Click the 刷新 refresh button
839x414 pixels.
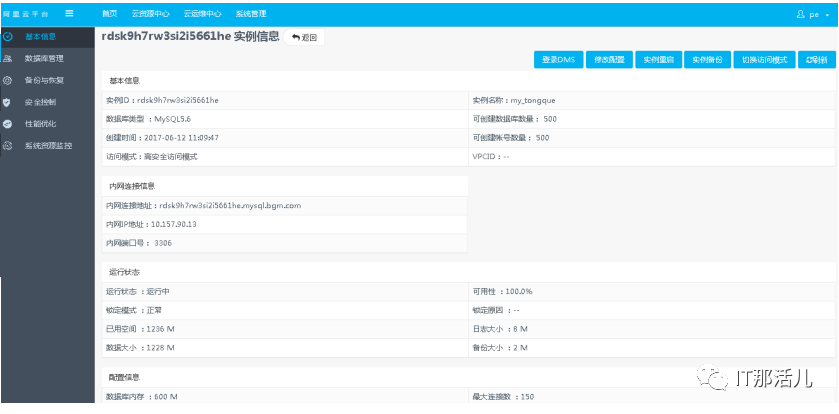point(817,60)
